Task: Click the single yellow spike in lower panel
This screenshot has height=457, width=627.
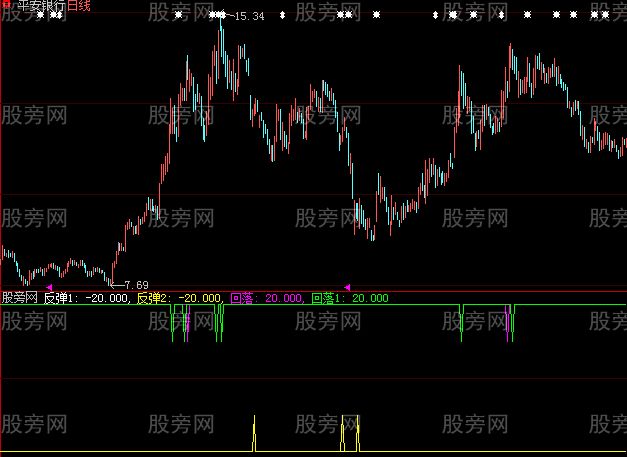Action: [254, 432]
